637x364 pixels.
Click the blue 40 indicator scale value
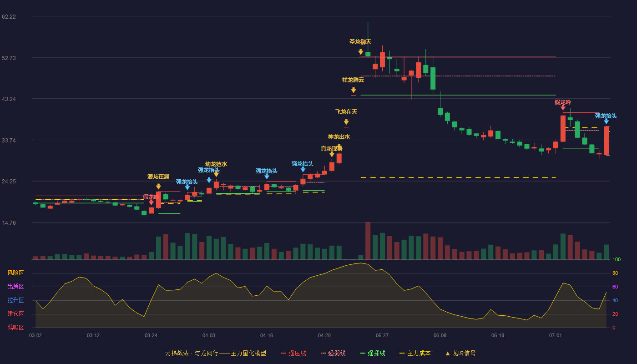pos(615,300)
